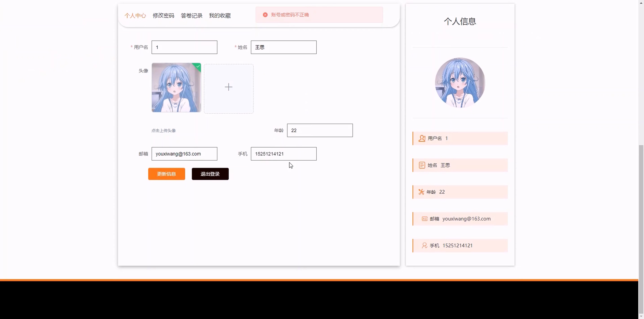
Task: Click the username icon in info panel
Action: pyautogui.click(x=422, y=138)
